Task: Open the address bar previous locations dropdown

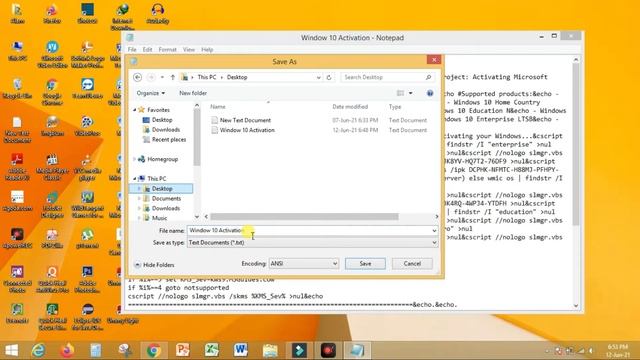Action: coord(318,77)
